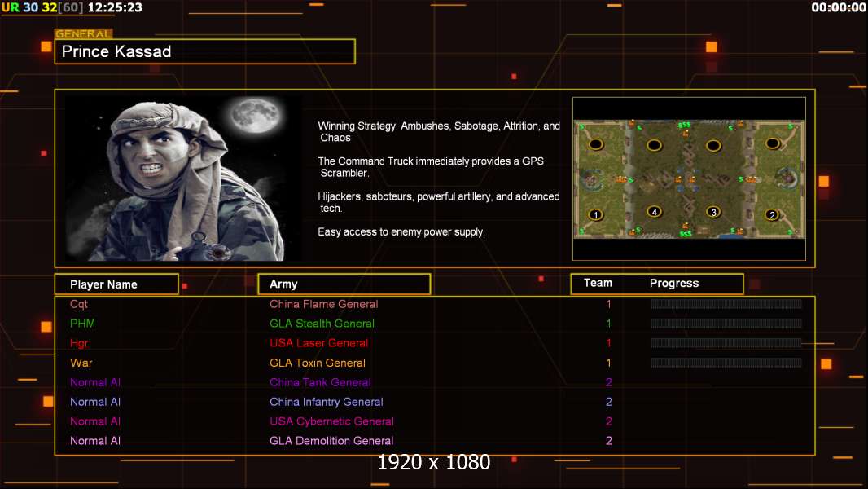Click the China Infantry General army entry
This screenshot has height=489, width=868.
point(327,402)
